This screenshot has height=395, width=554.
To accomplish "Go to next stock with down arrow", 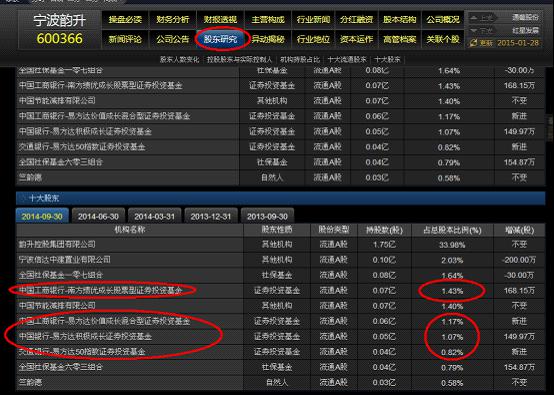I will [474, 30].
